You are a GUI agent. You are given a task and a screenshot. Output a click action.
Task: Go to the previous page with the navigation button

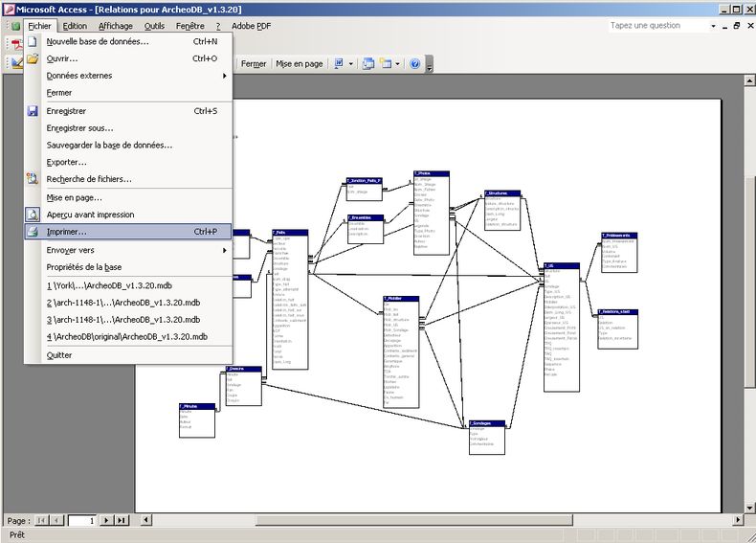(x=56, y=520)
